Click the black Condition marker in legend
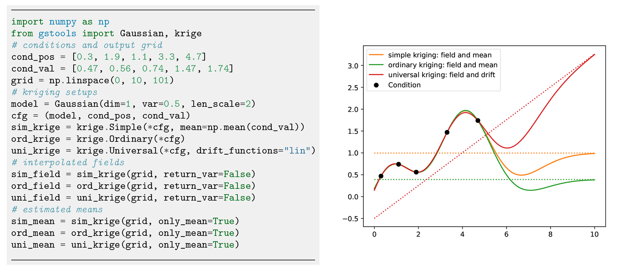Screen dimensions: 644x270 (x=376, y=85)
